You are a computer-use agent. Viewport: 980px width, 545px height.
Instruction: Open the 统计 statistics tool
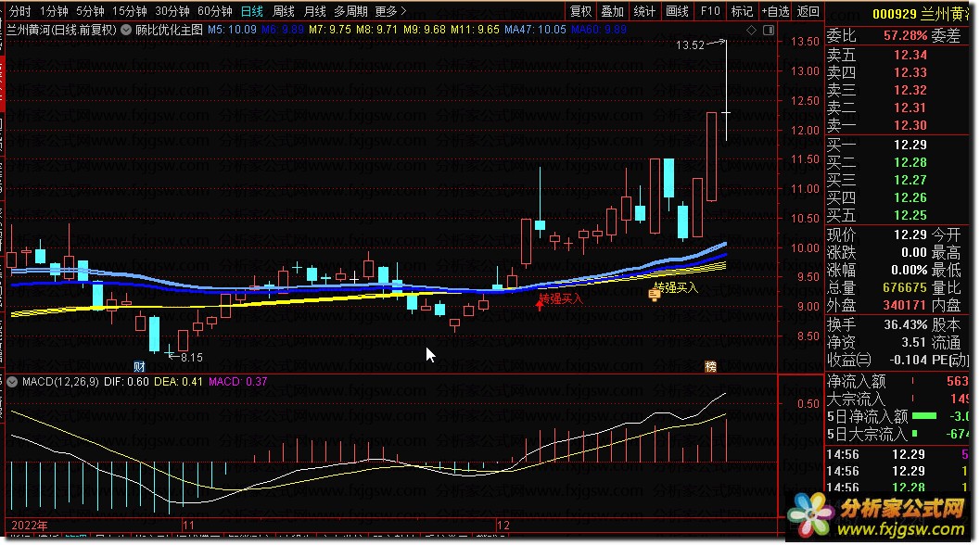[x=644, y=11]
